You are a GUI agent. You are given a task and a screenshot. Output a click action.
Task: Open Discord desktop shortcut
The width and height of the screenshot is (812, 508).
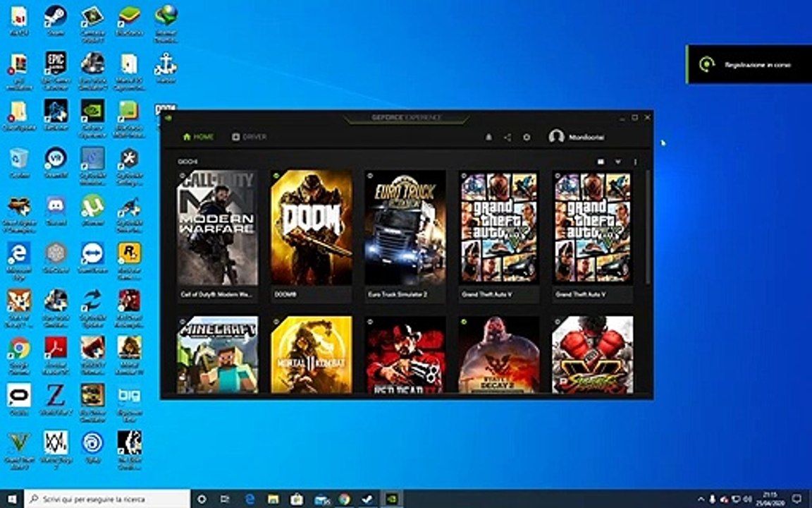click(56, 211)
